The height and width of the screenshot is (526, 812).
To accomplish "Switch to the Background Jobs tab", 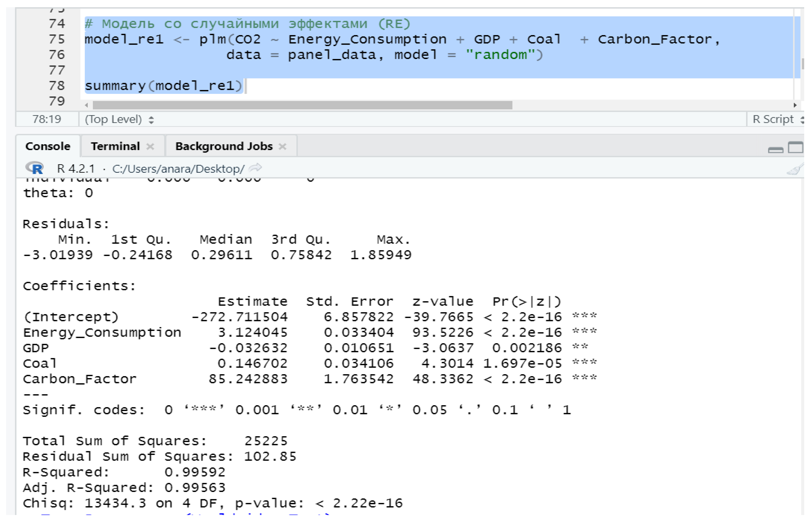I will point(223,146).
